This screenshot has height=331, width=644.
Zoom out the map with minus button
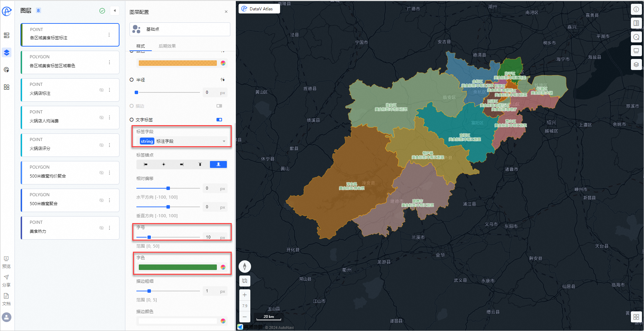245,317
